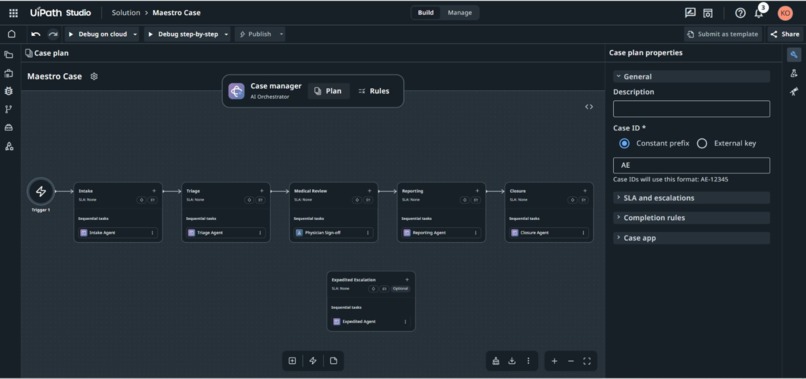Open Debug step-by-step dropdown arrow
The image size is (806, 379).
(x=226, y=34)
